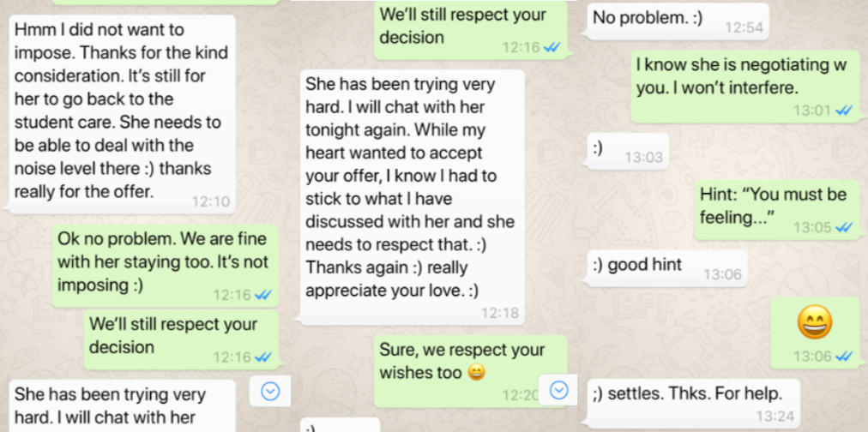The width and height of the screenshot is (868, 432).
Task: Tap 'I know she is negotiating w you' bubble
Action: pyautogui.click(x=746, y=87)
